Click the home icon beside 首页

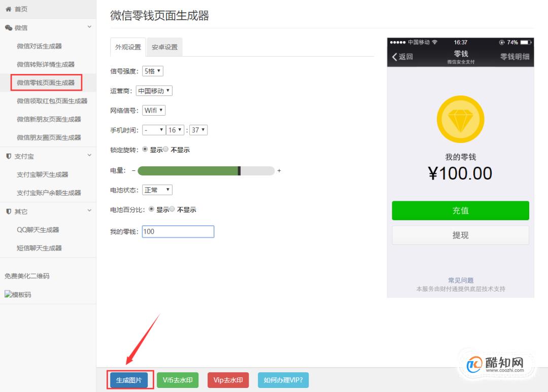pos(9,9)
